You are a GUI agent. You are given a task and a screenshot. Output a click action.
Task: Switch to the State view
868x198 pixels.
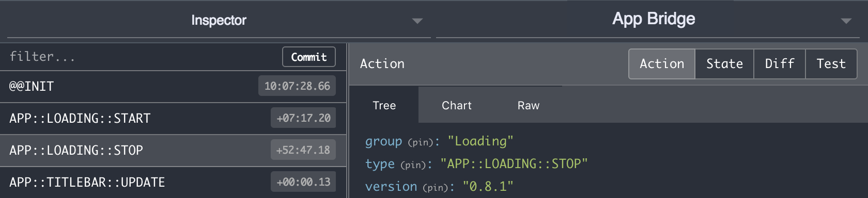(724, 64)
